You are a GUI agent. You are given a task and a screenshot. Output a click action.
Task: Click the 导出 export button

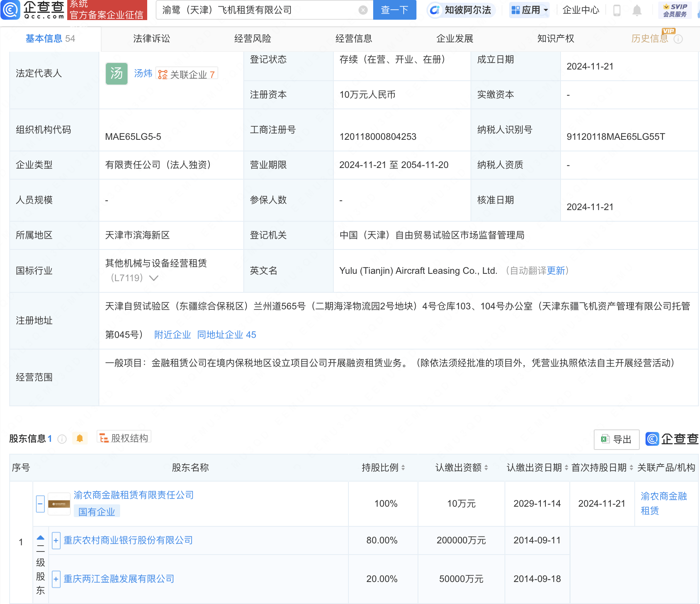coord(617,439)
